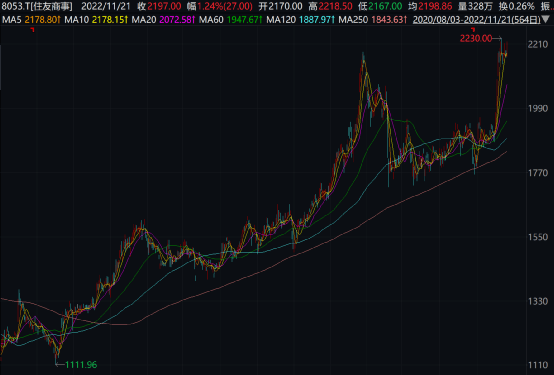Select the MA10 indicator value 2178.15

coord(110,20)
